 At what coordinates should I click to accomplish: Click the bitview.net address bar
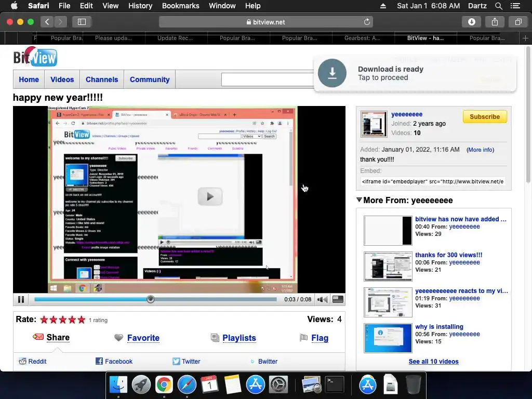pos(265,22)
